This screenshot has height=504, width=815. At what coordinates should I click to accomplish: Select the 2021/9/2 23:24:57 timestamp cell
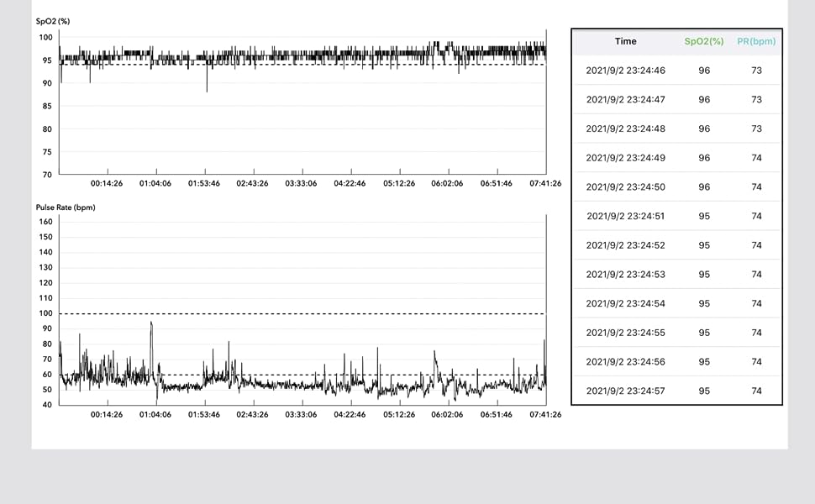pos(625,391)
